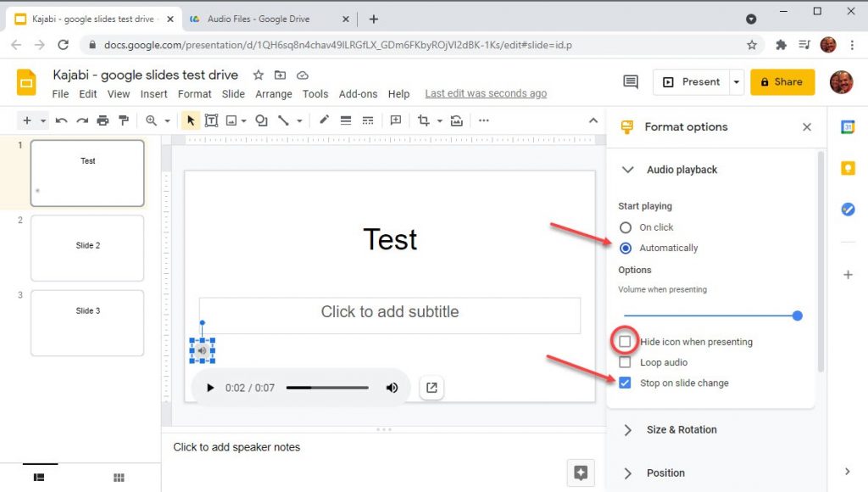The width and height of the screenshot is (868, 492).
Task: Open the Insert menu
Action: (x=154, y=94)
